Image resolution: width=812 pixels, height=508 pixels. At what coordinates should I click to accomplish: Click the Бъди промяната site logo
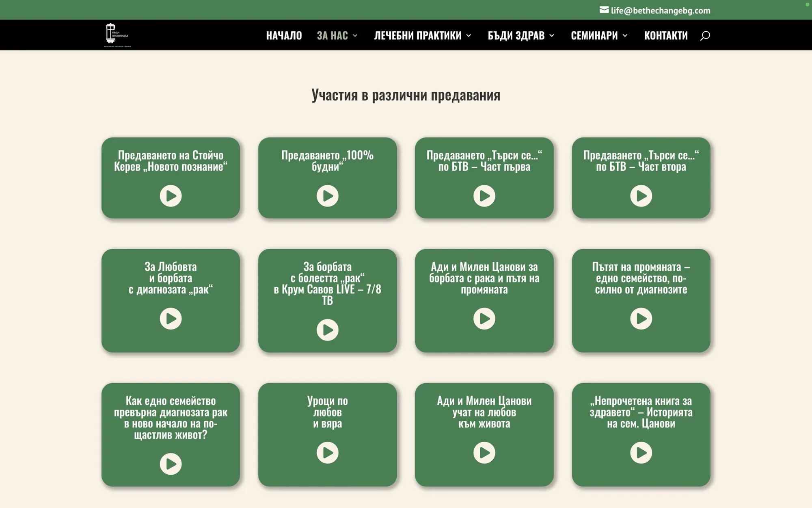117,35
